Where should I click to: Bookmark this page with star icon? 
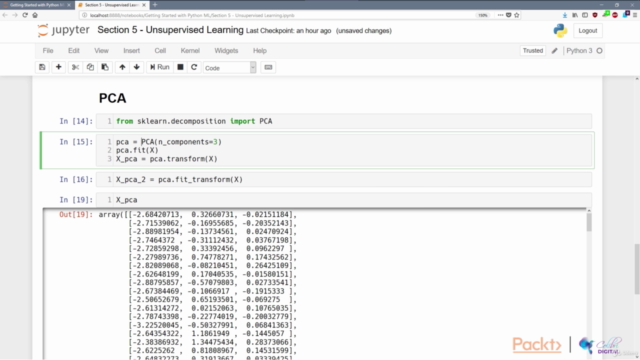pyautogui.click(x=517, y=15)
